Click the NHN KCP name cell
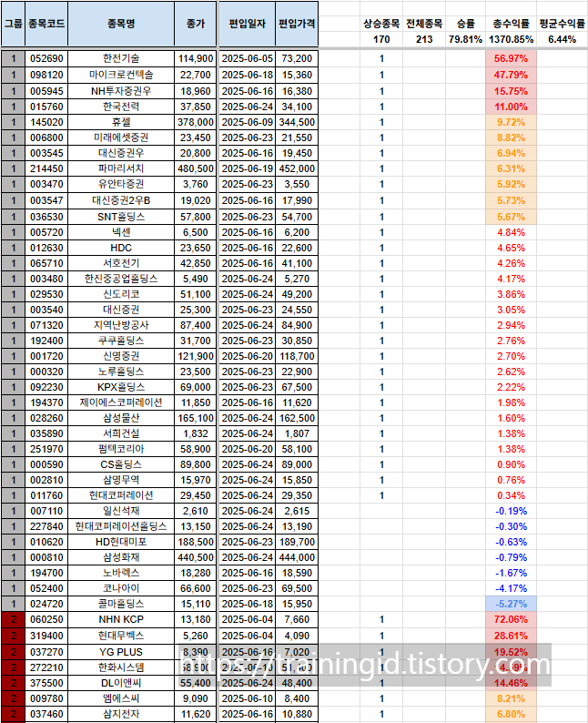This screenshot has height=723, width=588. (121, 620)
